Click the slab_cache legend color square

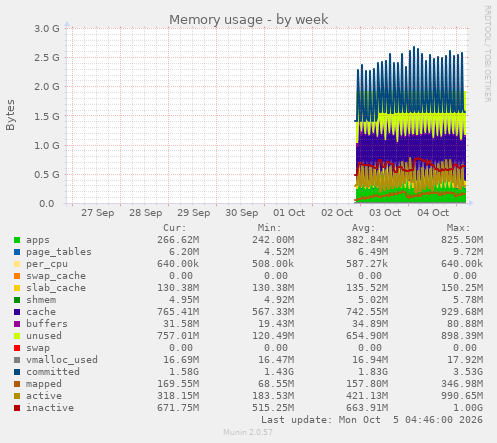17,288
